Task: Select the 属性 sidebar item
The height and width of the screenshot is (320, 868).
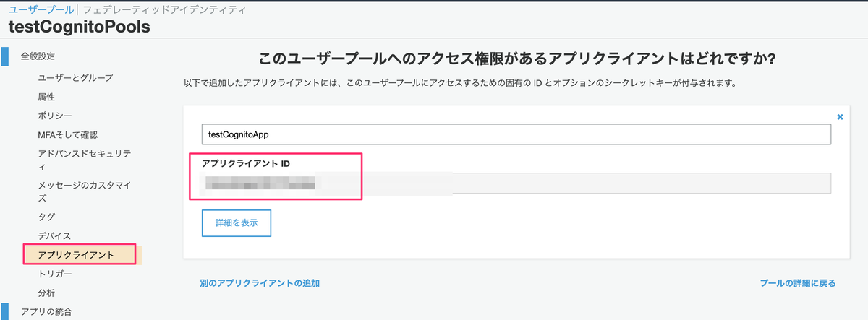Action: (46, 96)
